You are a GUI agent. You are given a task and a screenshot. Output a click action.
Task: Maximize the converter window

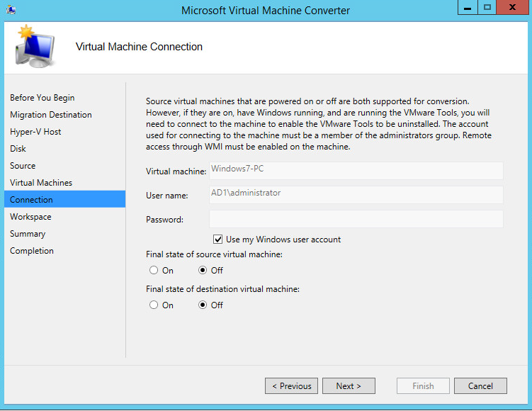(x=487, y=8)
